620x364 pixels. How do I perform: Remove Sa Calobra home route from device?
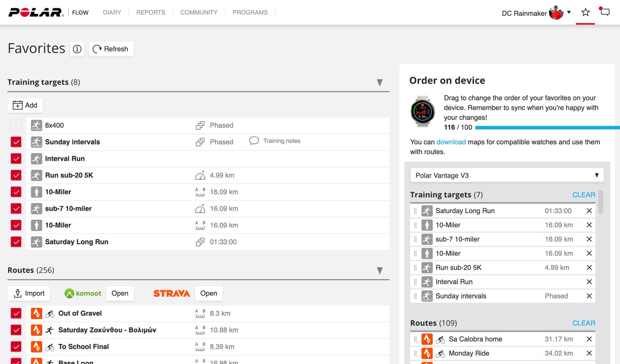click(589, 339)
